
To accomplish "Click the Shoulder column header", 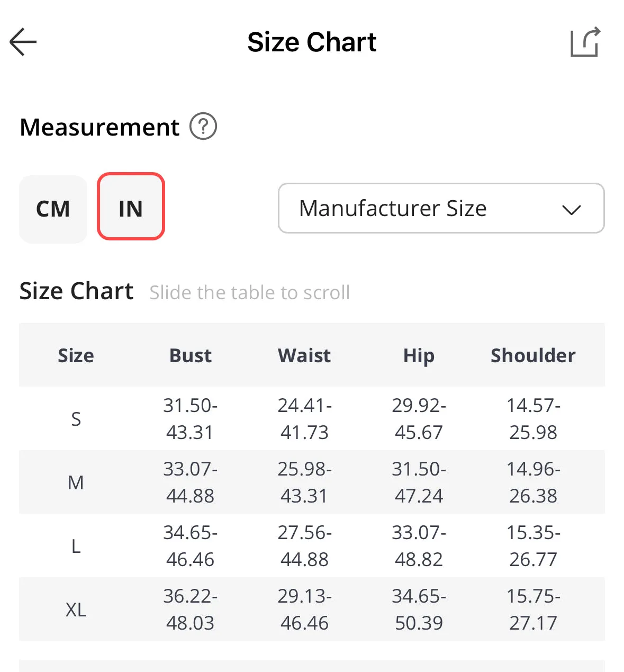I will pos(533,355).
